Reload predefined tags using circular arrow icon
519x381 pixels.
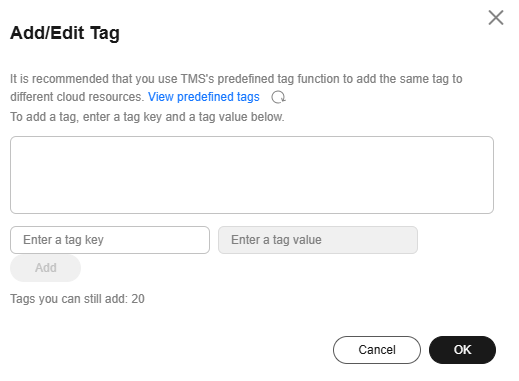pyautogui.click(x=278, y=97)
